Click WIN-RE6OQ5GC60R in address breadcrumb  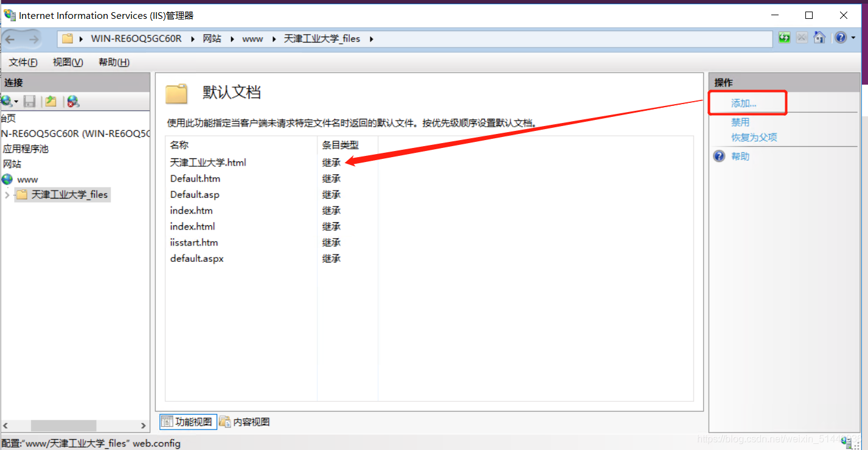[x=136, y=39]
